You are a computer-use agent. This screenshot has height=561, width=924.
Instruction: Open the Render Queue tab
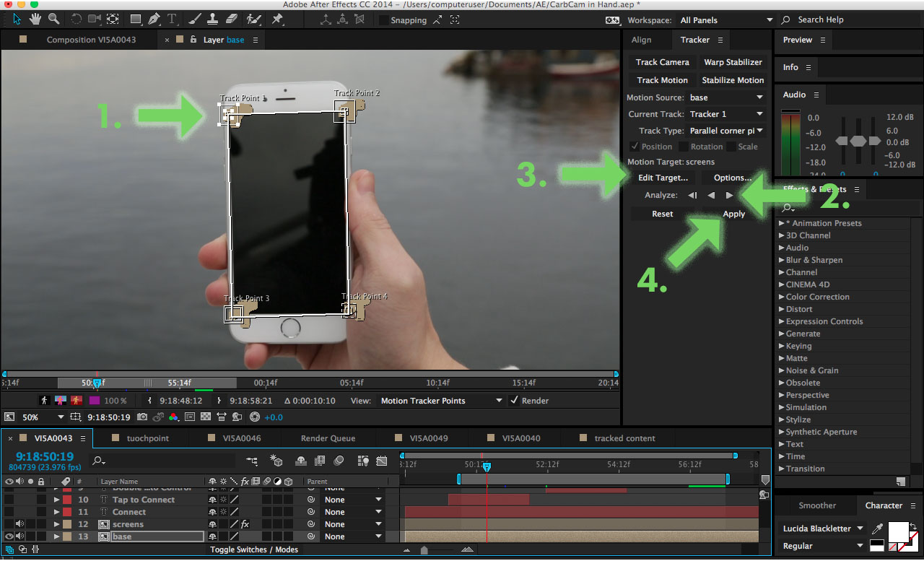point(328,438)
